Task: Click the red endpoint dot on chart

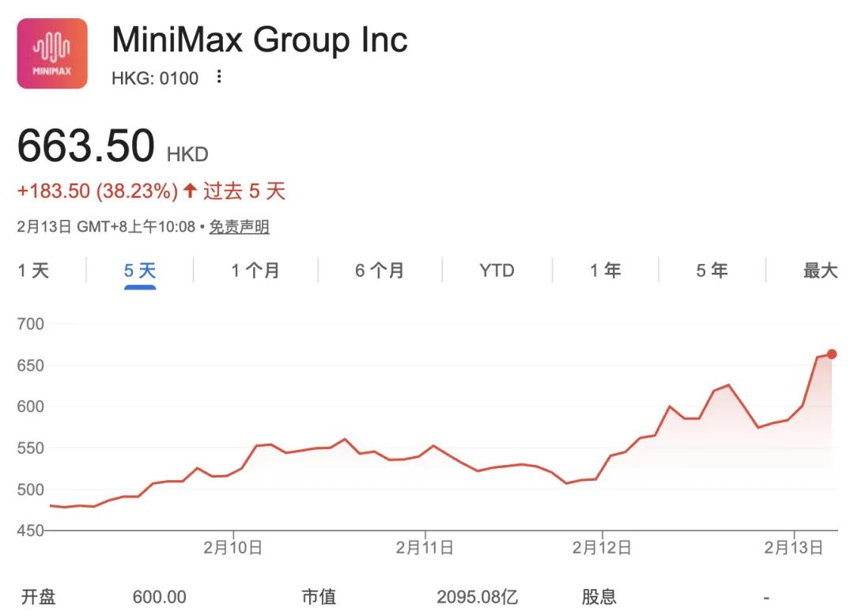Action: [x=831, y=354]
